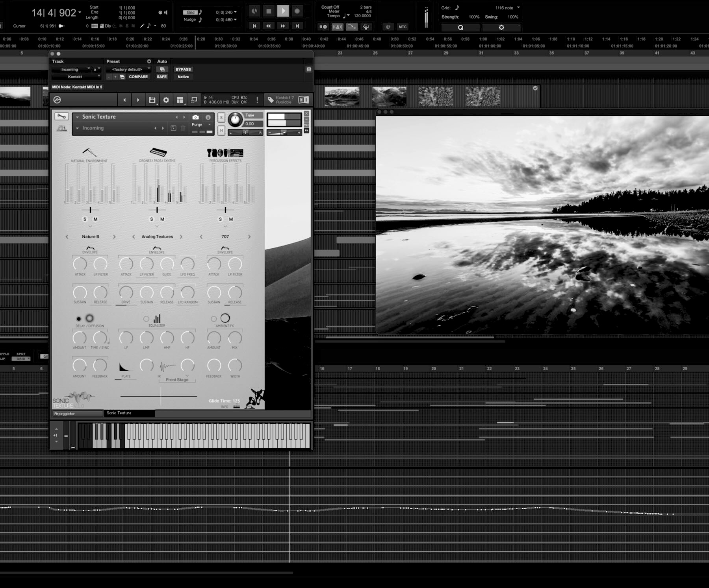Select the Sonic Texture tab
This screenshot has width=709, height=588.
[x=129, y=413]
